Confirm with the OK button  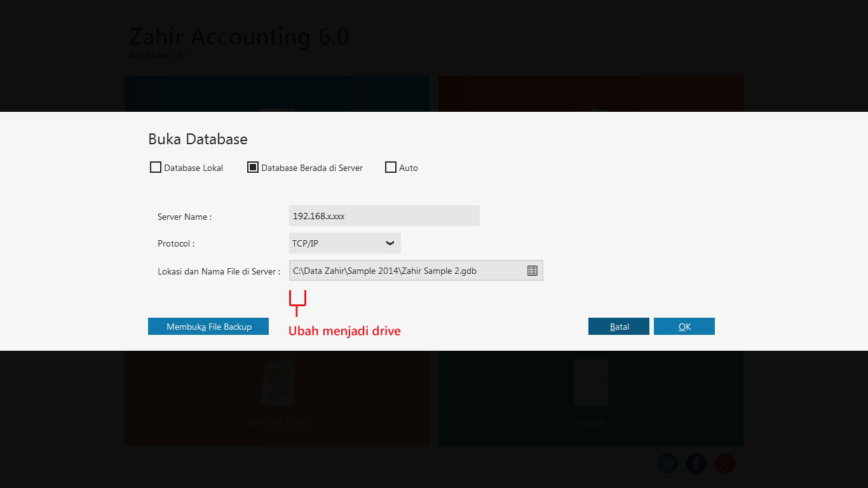coord(684,327)
